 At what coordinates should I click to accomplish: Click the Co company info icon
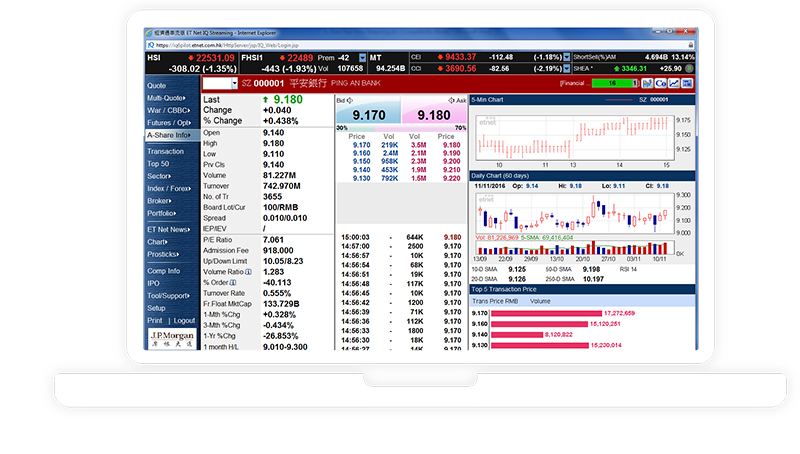[x=661, y=83]
